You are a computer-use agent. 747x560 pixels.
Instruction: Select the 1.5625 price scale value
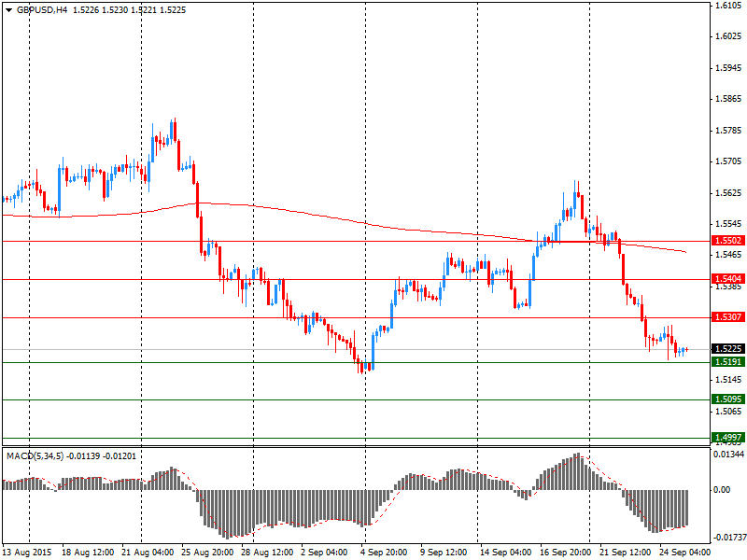(x=729, y=193)
